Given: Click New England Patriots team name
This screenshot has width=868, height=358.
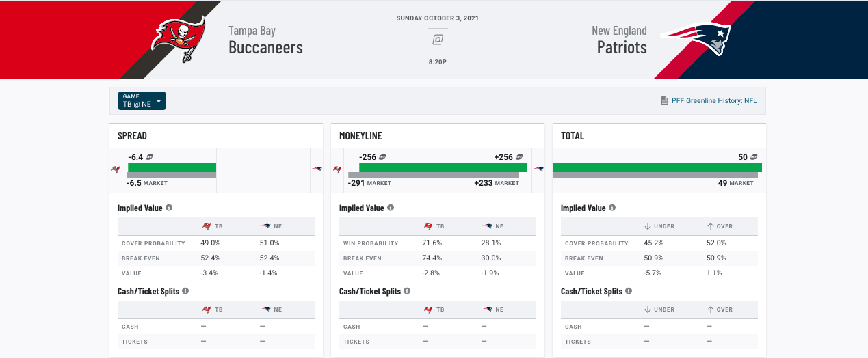Looking at the screenshot, I should tap(619, 40).
